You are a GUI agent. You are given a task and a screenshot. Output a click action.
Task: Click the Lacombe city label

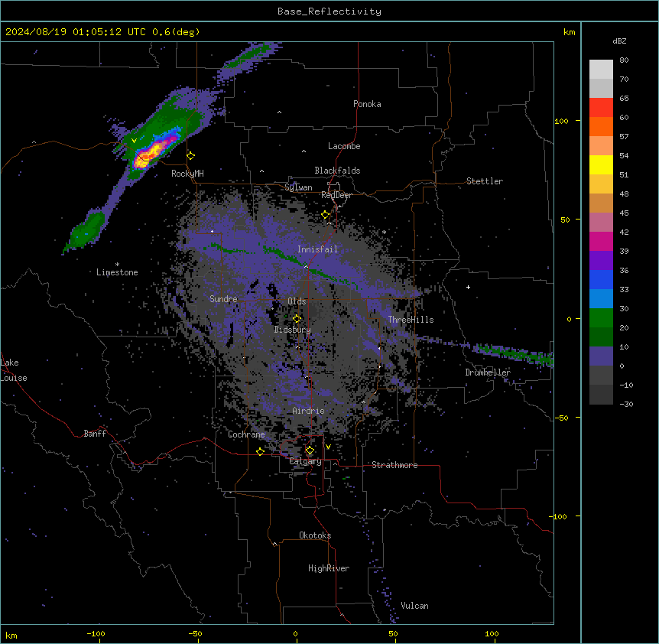tap(344, 146)
